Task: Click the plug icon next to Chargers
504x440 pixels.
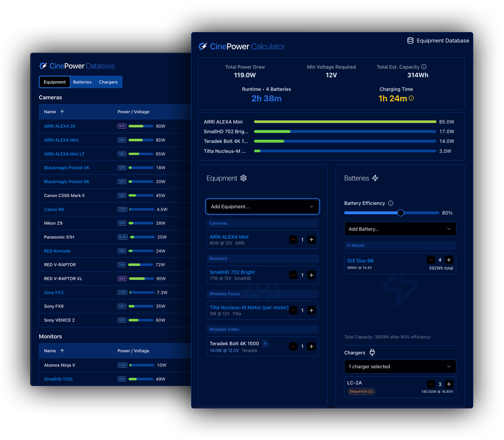Action: tap(372, 352)
